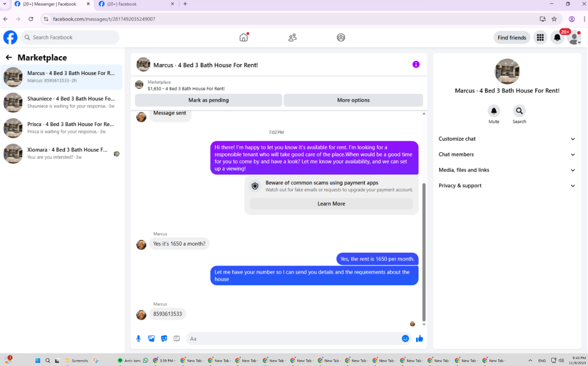Expand Privacy & support section
Viewport: 588px width, 366px height.
coord(507,186)
